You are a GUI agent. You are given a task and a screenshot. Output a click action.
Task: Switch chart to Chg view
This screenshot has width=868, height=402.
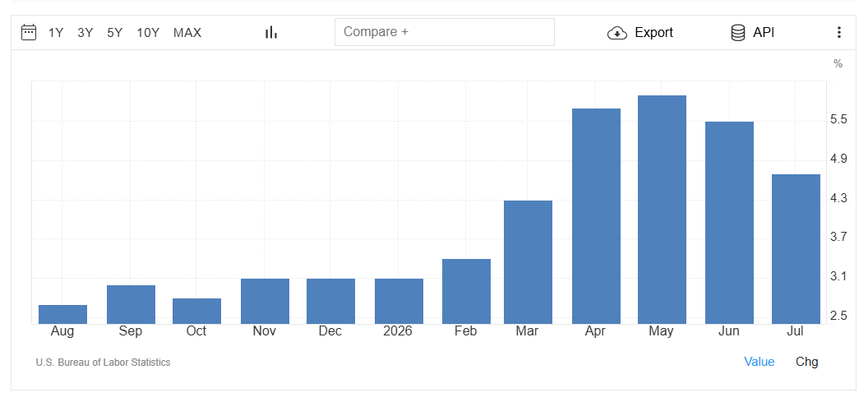coord(806,363)
